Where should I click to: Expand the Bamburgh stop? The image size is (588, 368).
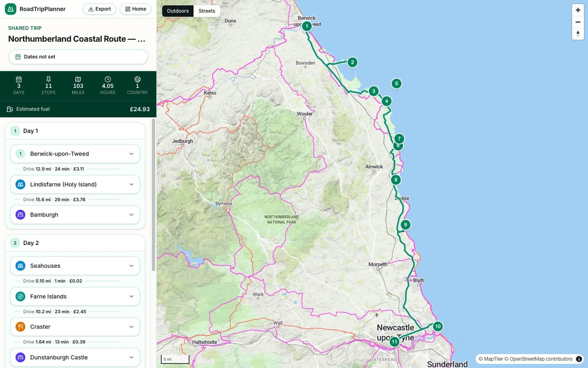click(x=75, y=215)
